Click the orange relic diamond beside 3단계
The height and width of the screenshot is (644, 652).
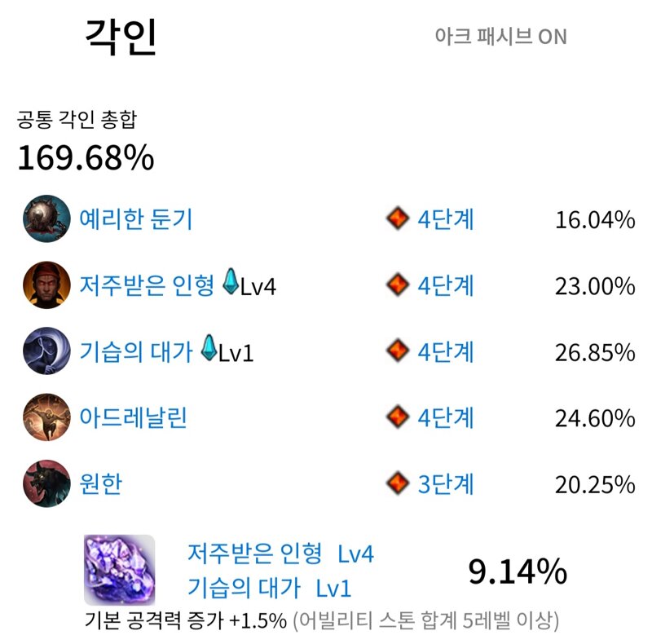click(x=398, y=483)
